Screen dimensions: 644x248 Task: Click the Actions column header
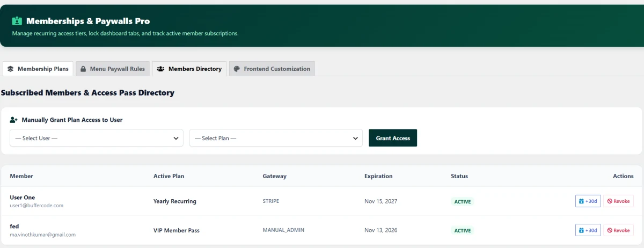(x=623, y=176)
